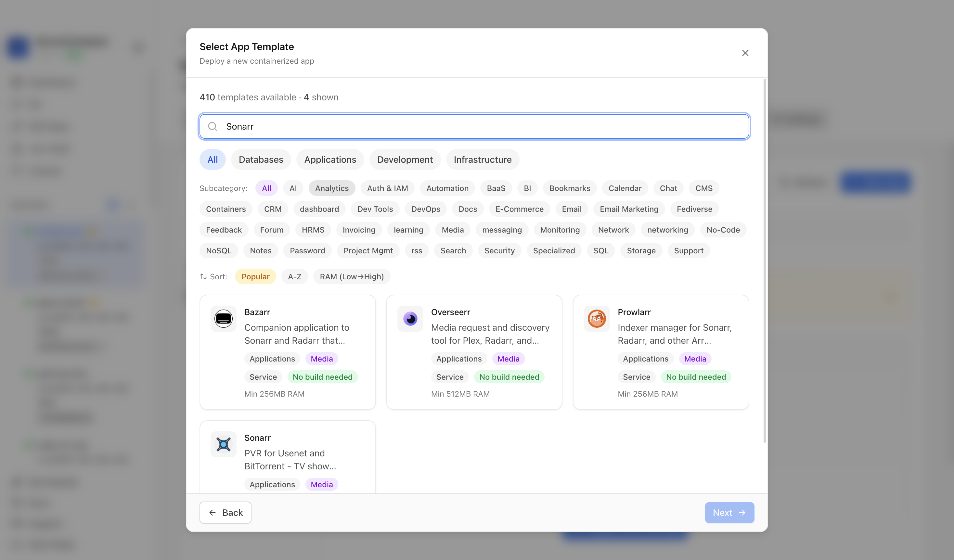This screenshot has width=954, height=560.
Task: Filter by Monitoring subcategory
Action: pos(560,230)
